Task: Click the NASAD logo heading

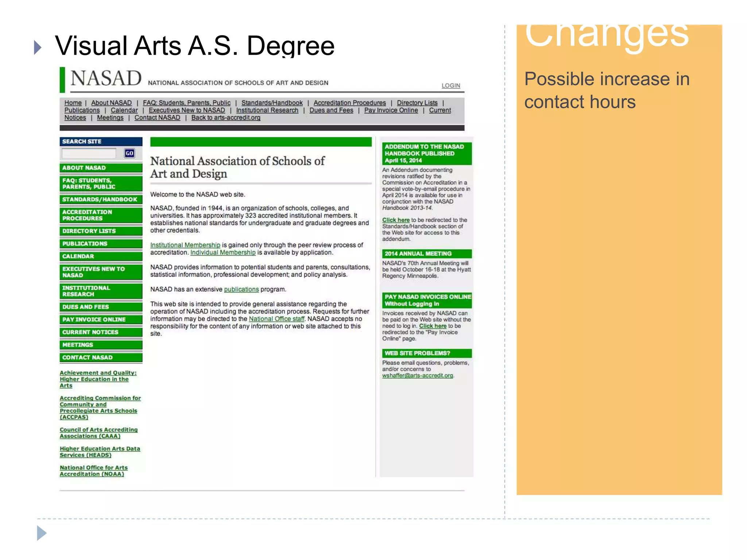Action: click(106, 78)
